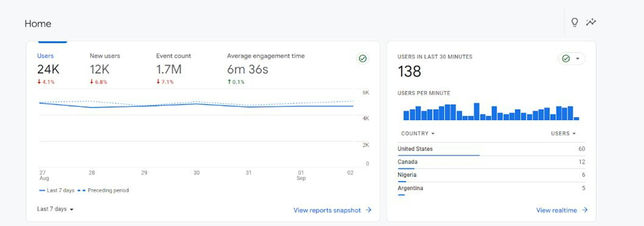Click the 24K users value
The height and width of the screenshot is (226, 644).
[48, 69]
